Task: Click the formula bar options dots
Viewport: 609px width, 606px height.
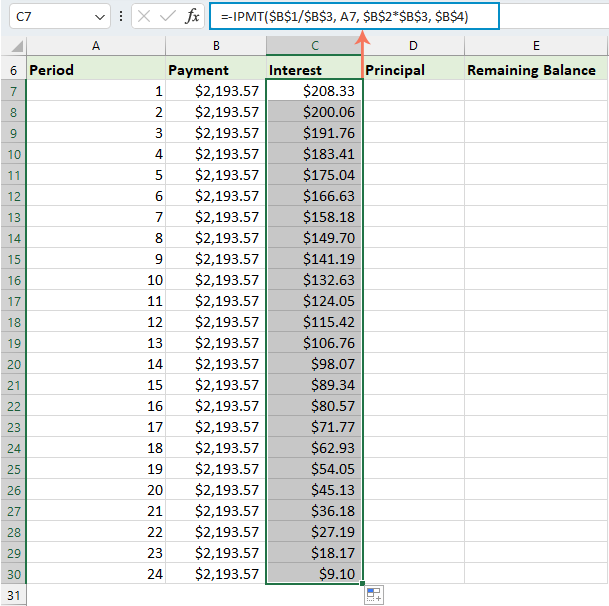Action: pos(121,17)
